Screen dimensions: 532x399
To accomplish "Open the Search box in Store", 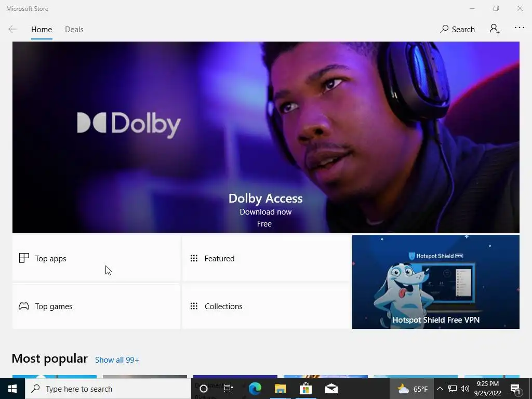I will tap(457, 29).
